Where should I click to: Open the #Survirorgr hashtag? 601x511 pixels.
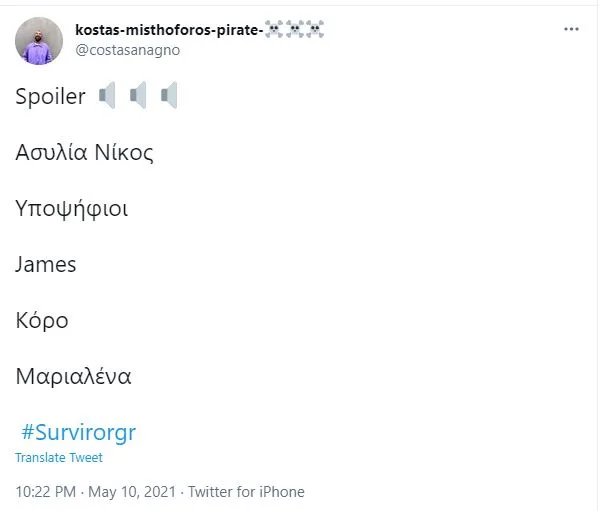click(x=79, y=432)
